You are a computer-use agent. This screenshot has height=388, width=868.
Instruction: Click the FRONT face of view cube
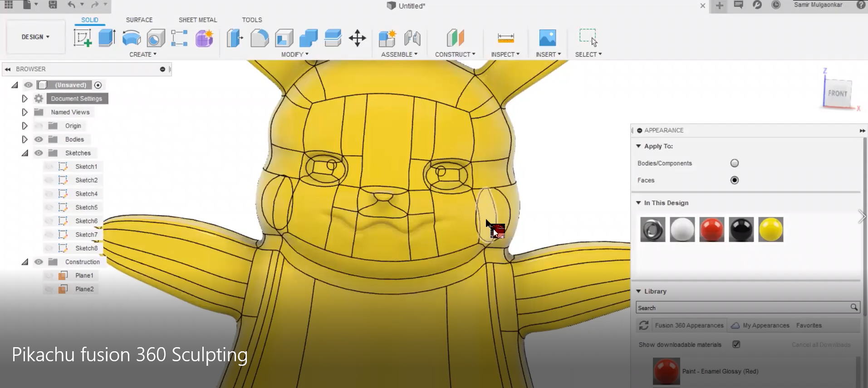(837, 93)
